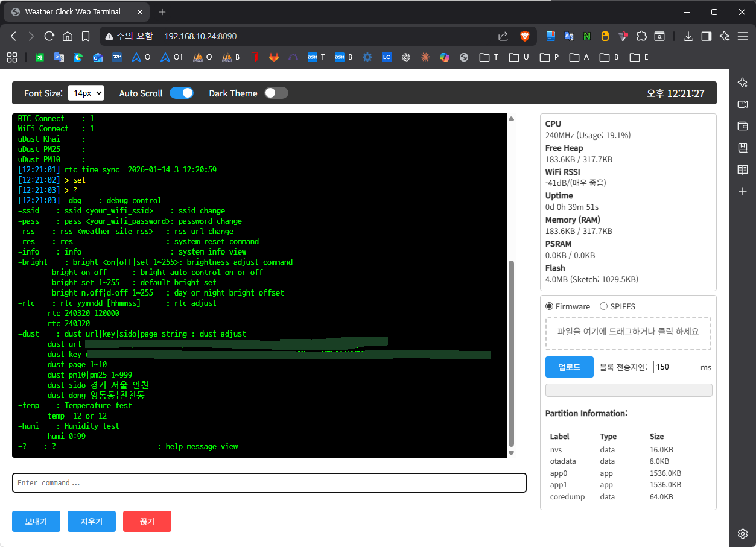This screenshot has height=547, width=756.
Task: Open the browser extensions puzzle icon
Action: [x=641, y=36]
